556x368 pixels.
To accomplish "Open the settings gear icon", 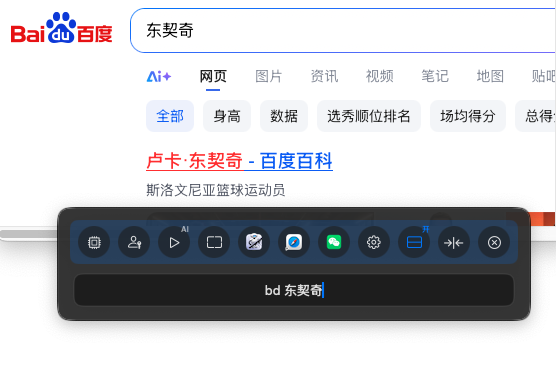I will point(374,242).
